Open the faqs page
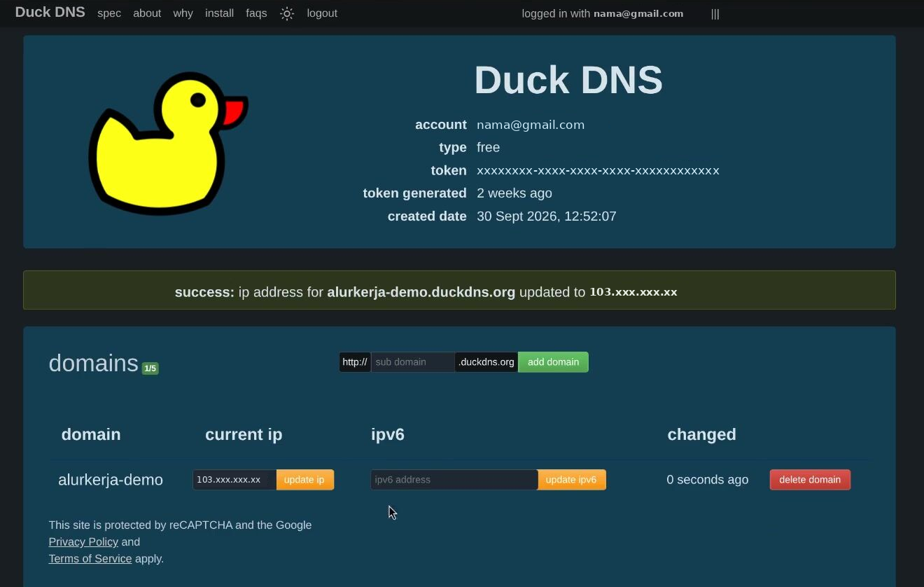This screenshot has width=924, height=587. pos(256,13)
